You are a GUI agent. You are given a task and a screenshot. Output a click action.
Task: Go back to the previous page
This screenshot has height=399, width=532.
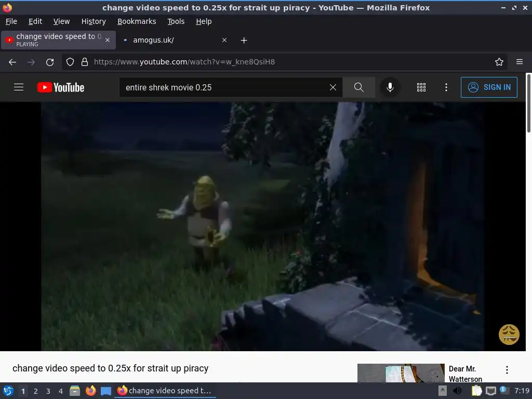pos(12,62)
